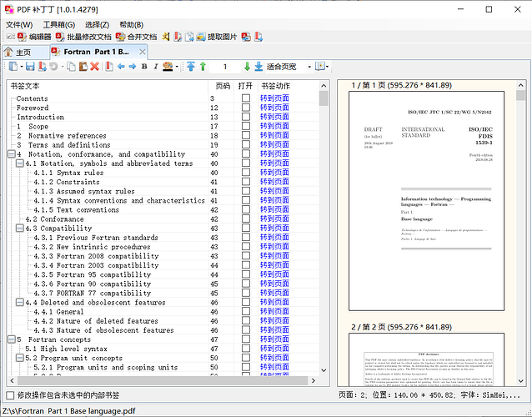Open the page layout options dropdown at toolbar end
532x417 pixels.
point(322,67)
